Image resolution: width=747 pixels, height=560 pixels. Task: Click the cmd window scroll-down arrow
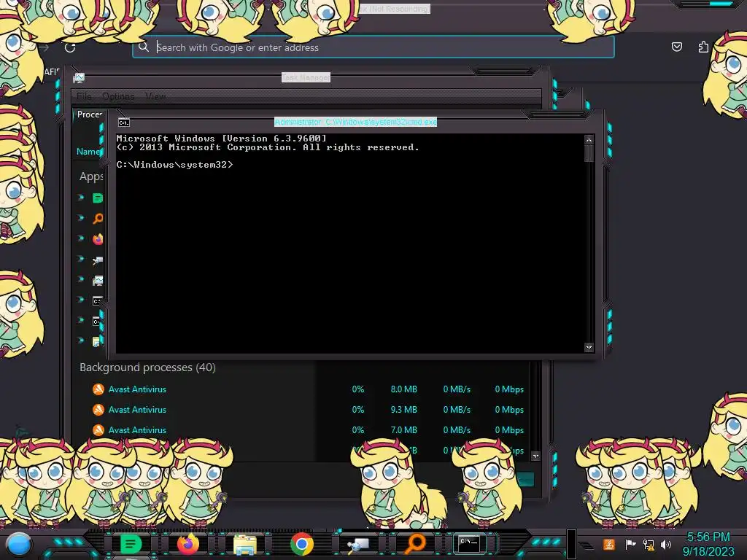tap(589, 348)
